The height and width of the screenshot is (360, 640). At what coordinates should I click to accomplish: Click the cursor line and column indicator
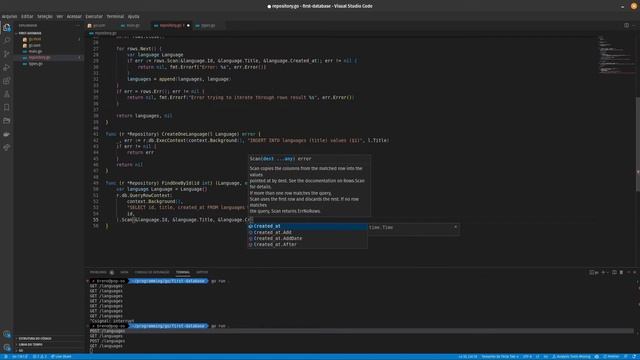click(468, 357)
